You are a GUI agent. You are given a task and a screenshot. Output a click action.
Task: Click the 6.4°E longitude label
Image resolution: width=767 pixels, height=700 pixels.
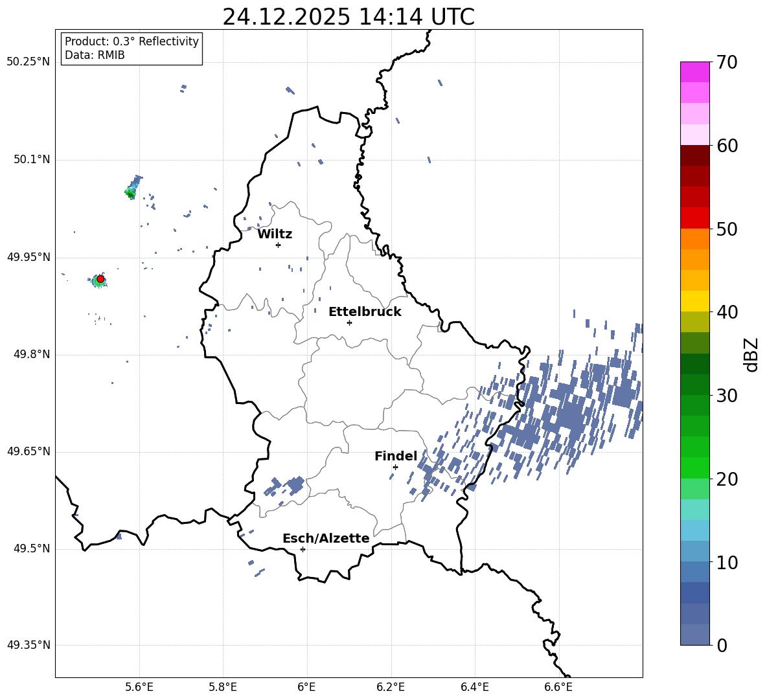[x=474, y=687]
